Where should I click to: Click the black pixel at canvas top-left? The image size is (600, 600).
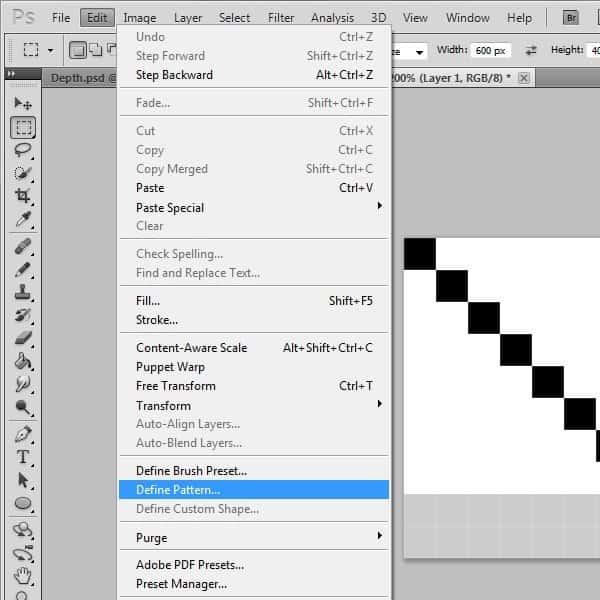pos(420,254)
